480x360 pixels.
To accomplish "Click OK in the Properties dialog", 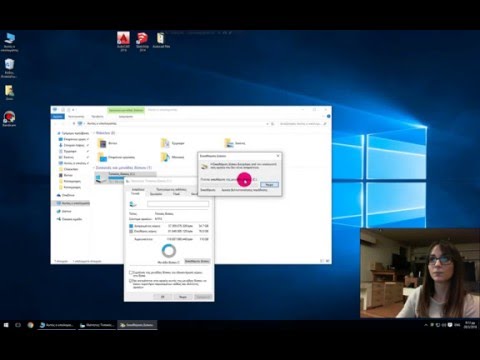I will 162,297.
